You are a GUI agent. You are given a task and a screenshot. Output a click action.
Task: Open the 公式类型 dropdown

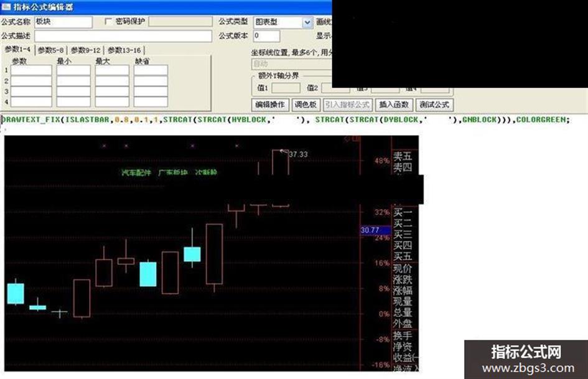[x=307, y=22]
